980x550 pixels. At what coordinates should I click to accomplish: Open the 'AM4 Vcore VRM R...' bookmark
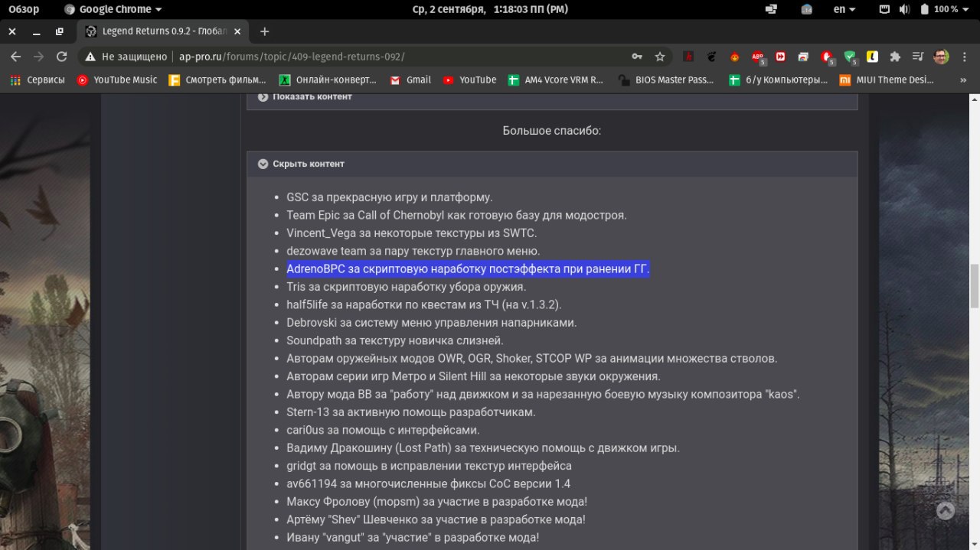(556, 80)
